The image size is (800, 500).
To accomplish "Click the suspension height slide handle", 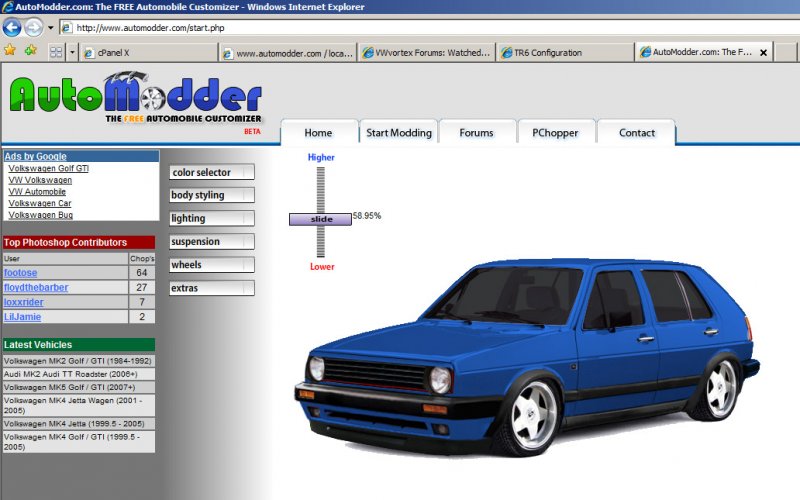I will [320, 218].
